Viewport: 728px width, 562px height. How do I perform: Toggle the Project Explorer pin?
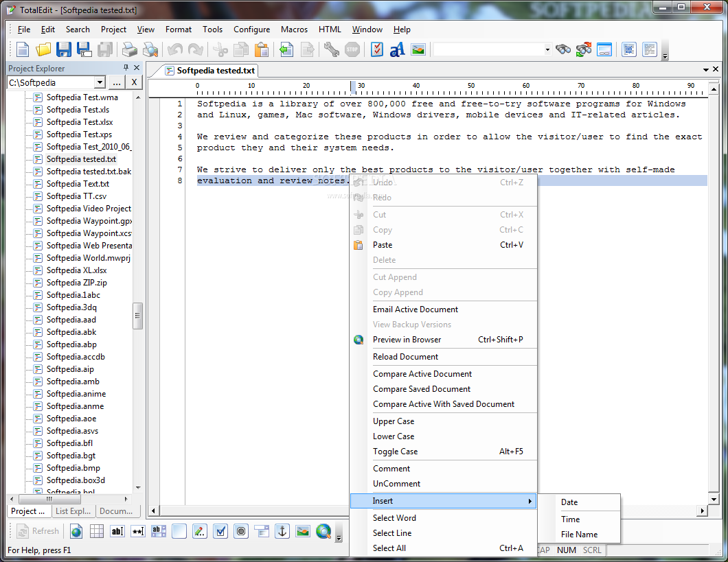[x=126, y=68]
